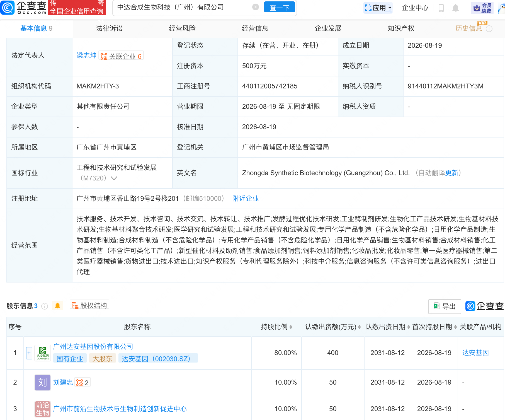The width and height of the screenshot is (505, 420).
Task: Select registration number 440112005742185
Action: 270,86
